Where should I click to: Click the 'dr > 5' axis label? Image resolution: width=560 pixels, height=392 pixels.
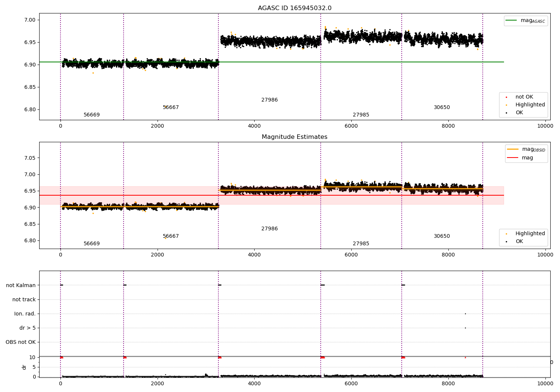28,328
